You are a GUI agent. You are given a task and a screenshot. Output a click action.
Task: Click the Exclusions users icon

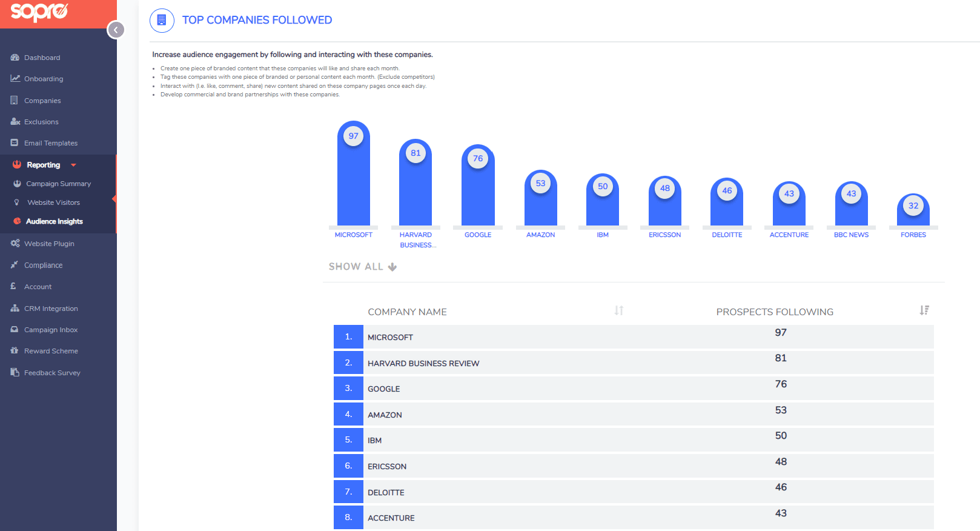[15, 122]
